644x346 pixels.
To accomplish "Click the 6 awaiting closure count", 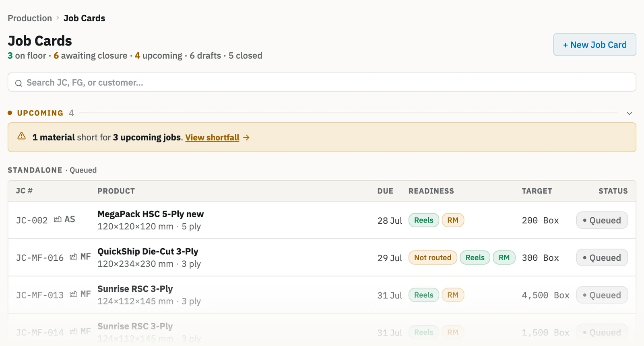I will point(91,56).
